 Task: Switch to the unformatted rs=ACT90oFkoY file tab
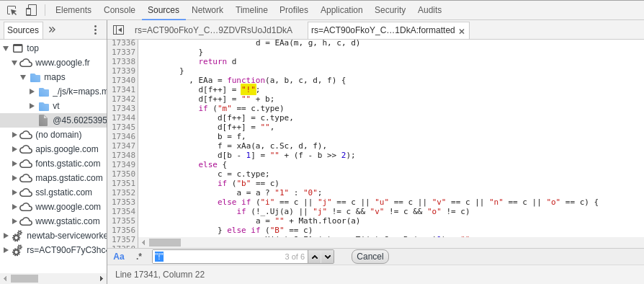click(x=213, y=30)
